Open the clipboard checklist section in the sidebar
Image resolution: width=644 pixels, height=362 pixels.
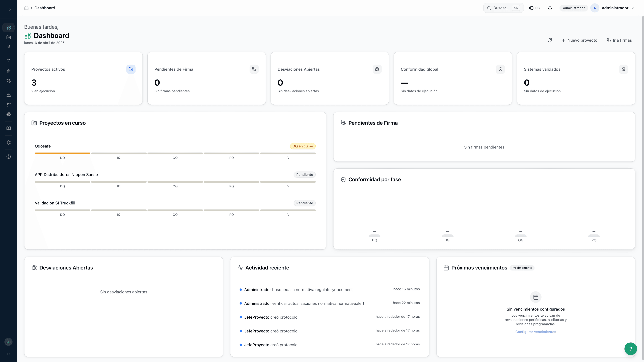tap(9, 61)
